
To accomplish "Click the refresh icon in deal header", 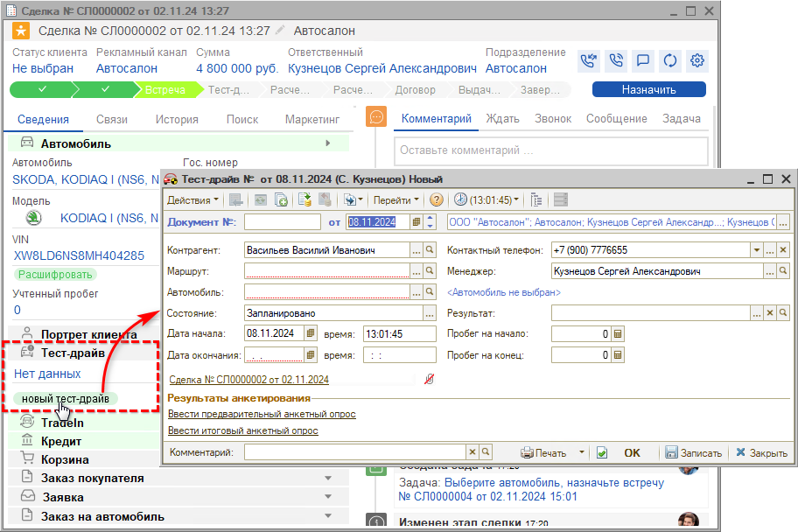I will pyautogui.click(x=669, y=60).
